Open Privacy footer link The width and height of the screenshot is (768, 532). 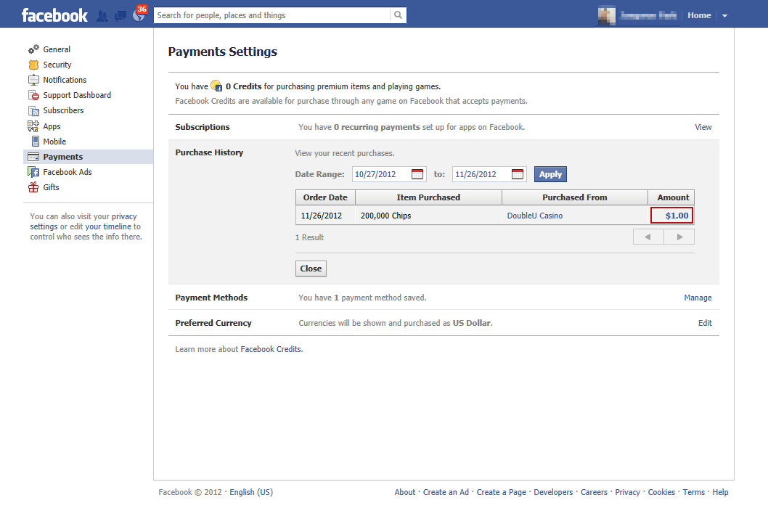pyautogui.click(x=627, y=492)
